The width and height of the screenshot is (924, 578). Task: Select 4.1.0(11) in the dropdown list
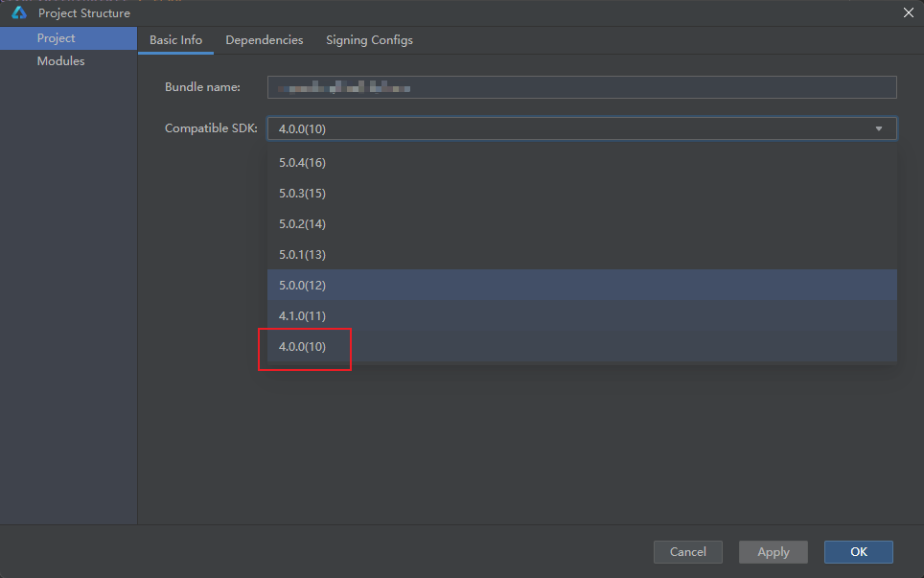point(302,316)
